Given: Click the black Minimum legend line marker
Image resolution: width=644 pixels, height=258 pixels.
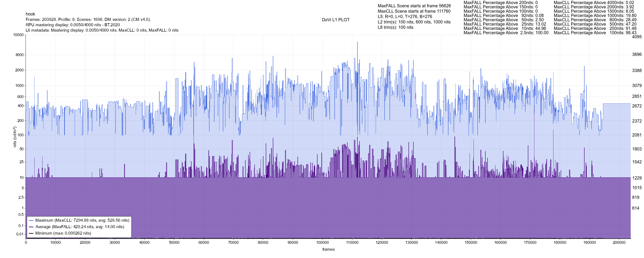Looking at the screenshot, I should coord(31,233).
